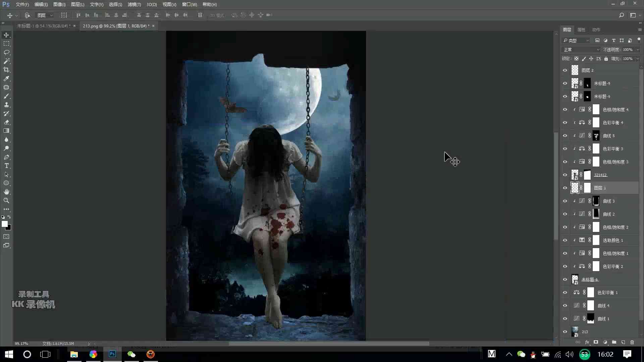Hide the 213 layer
The height and width of the screenshot is (362, 644).
(565, 332)
